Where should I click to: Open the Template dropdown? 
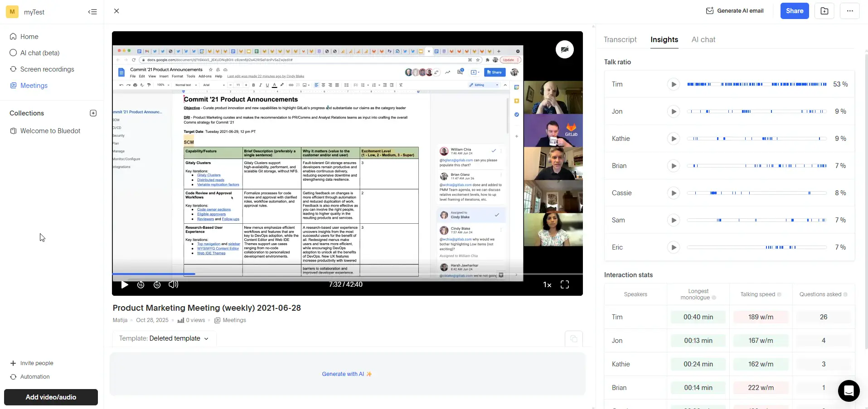pyautogui.click(x=164, y=338)
